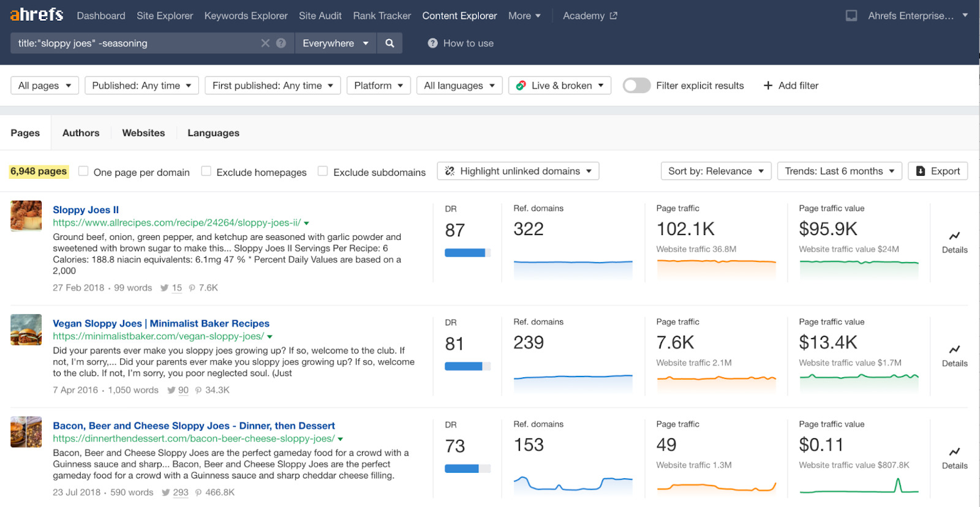
Task: Open Site Explorer
Action: tap(165, 16)
